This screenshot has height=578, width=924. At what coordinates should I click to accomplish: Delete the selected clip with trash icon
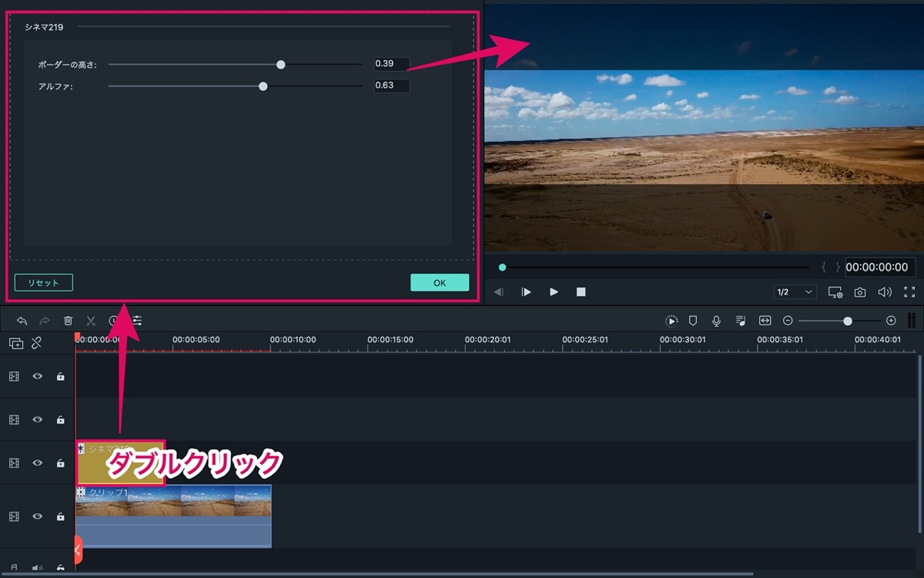[68, 321]
